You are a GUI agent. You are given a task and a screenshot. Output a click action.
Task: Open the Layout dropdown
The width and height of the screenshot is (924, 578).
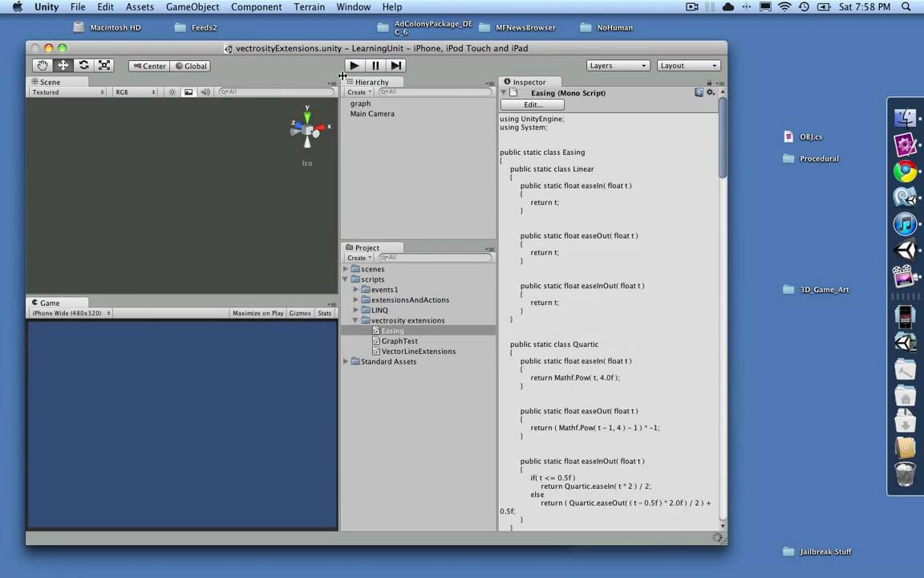[x=688, y=66]
